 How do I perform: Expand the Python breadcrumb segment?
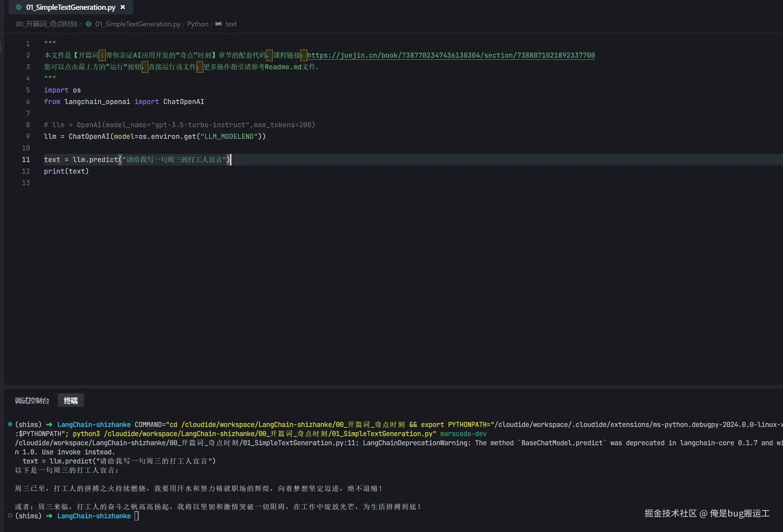coord(198,24)
